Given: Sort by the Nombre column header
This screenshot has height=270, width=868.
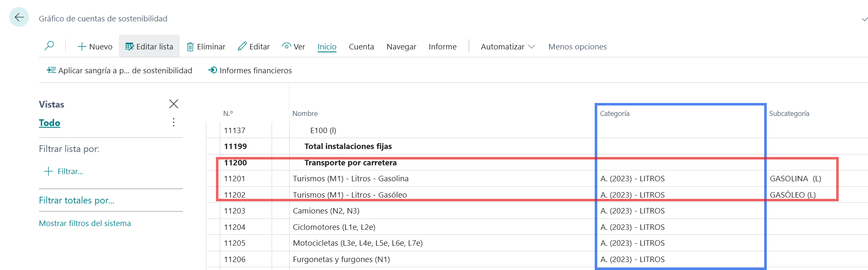Looking at the screenshot, I should (305, 113).
